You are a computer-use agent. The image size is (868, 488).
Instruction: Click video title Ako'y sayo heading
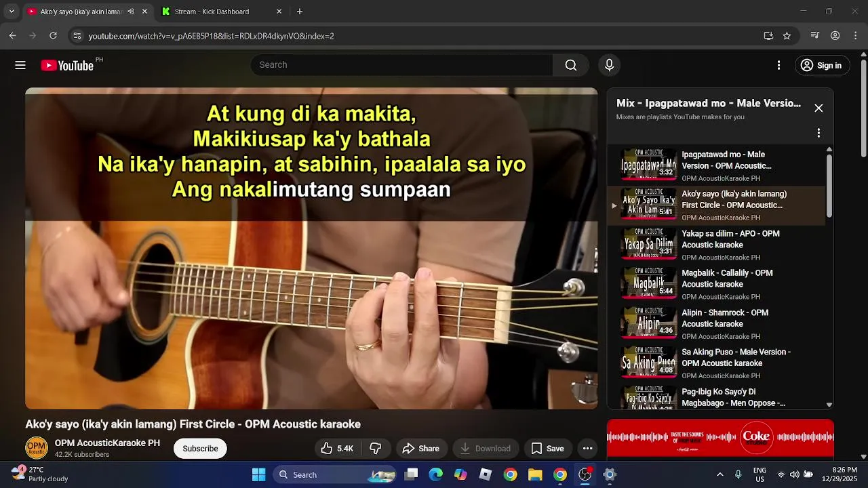(193, 424)
